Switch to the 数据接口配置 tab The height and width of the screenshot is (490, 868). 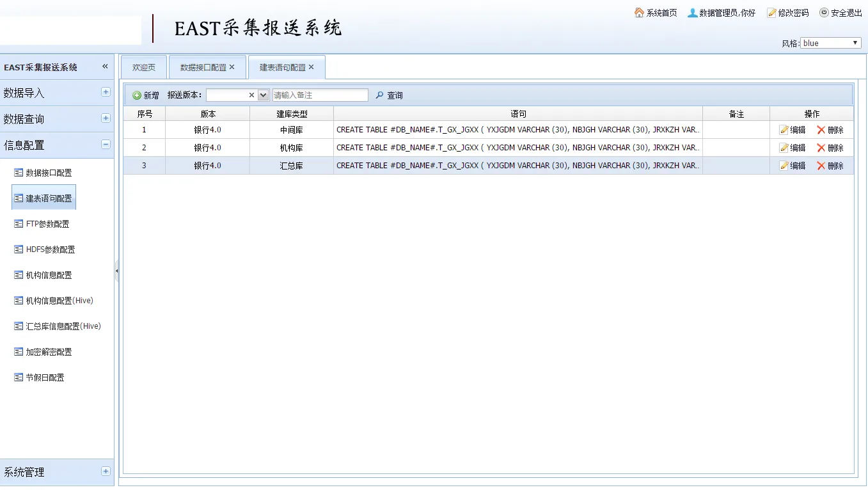(203, 67)
